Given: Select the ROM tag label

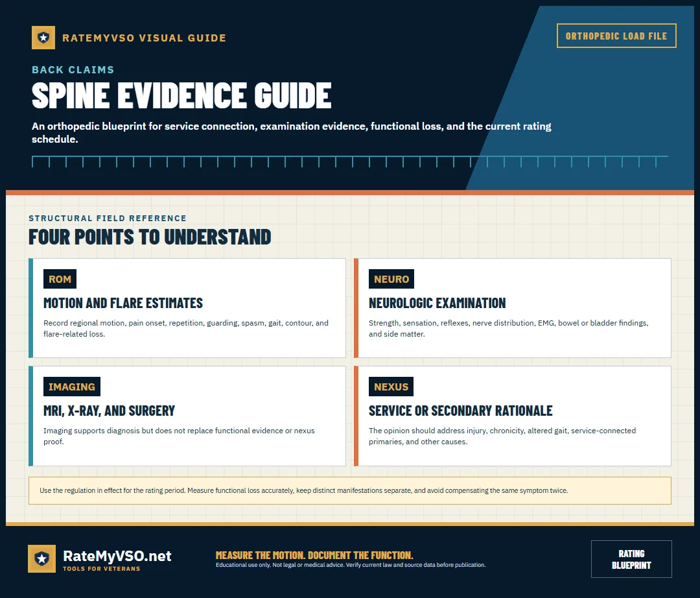Looking at the screenshot, I should (x=60, y=279).
